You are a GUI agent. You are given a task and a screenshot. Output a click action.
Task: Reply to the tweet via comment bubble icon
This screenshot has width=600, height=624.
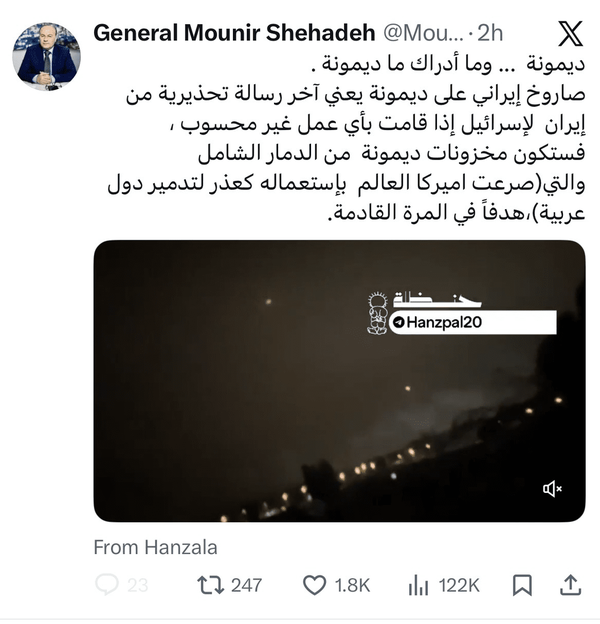(x=107, y=584)
